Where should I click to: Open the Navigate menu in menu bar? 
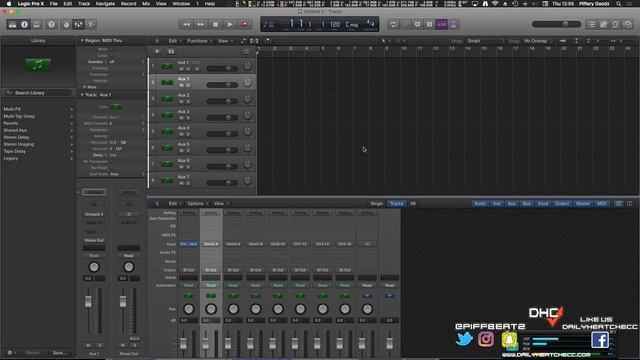(x=105, y=4)
